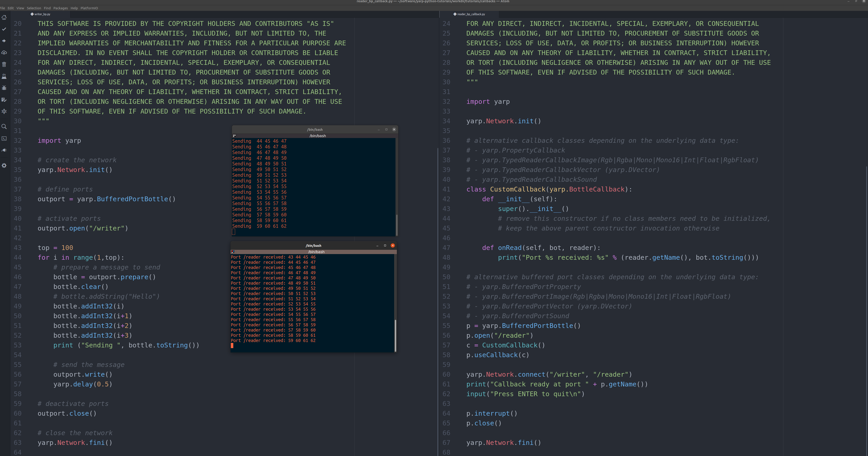Click the cloud upload icon
The image size is (868, 456).
tap(4, 53)
